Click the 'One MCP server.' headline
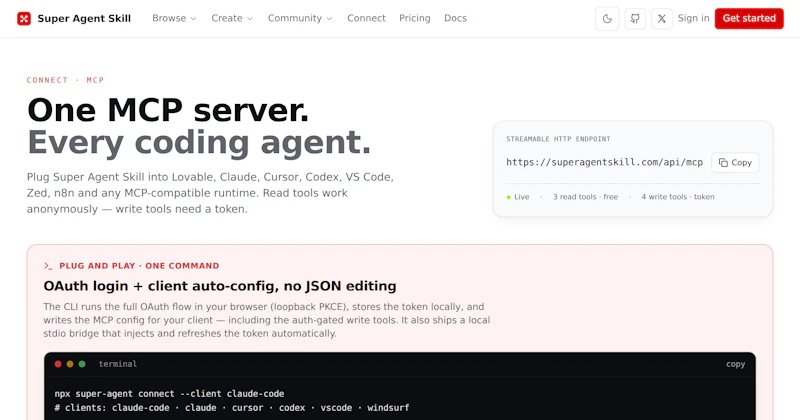 tap(168, 110)
